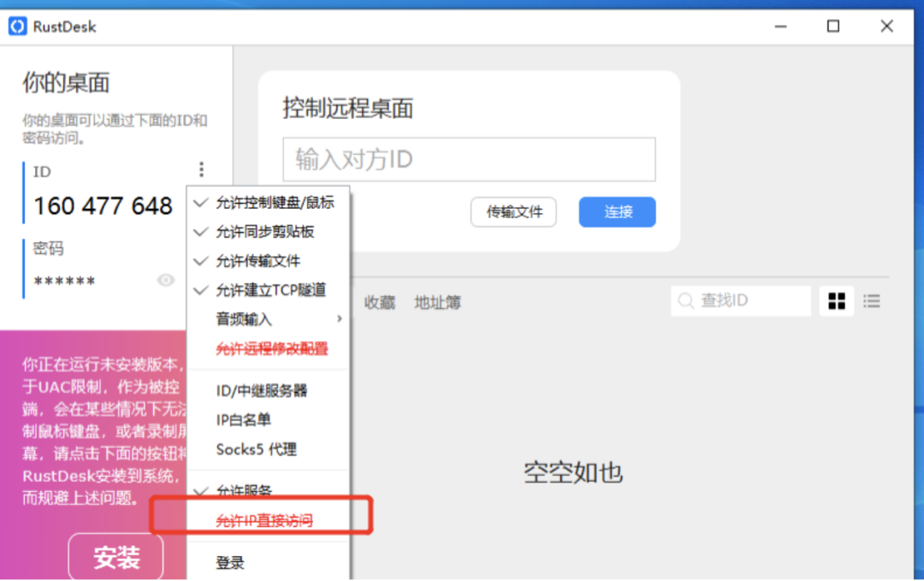Choose 登录 from the menu
This screenshot has height=581, width=924.
[x=269, y=563]
